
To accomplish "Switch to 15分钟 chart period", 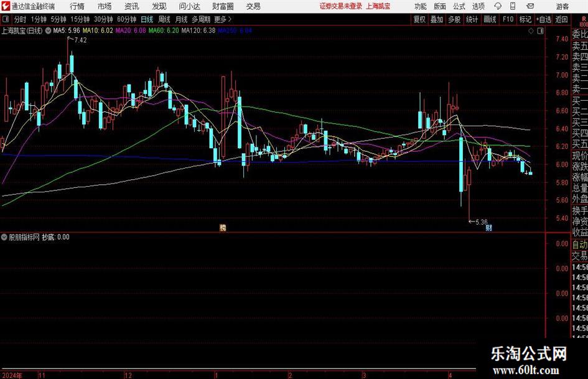I will click(x=80, y=19).
